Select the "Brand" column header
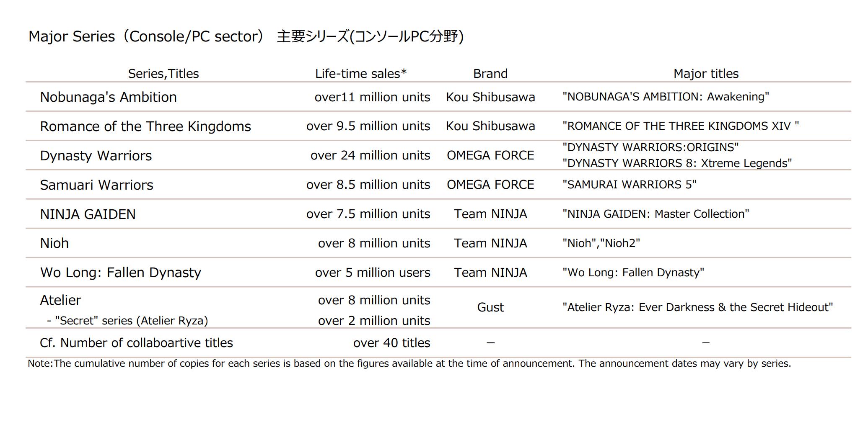This screenshot has height=422, width=868. (490, 74)
